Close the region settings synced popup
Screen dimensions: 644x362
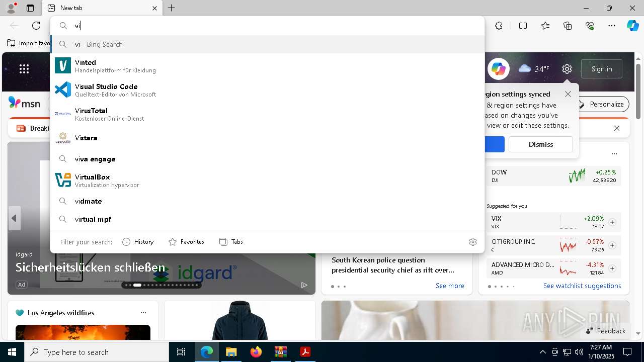568,94
